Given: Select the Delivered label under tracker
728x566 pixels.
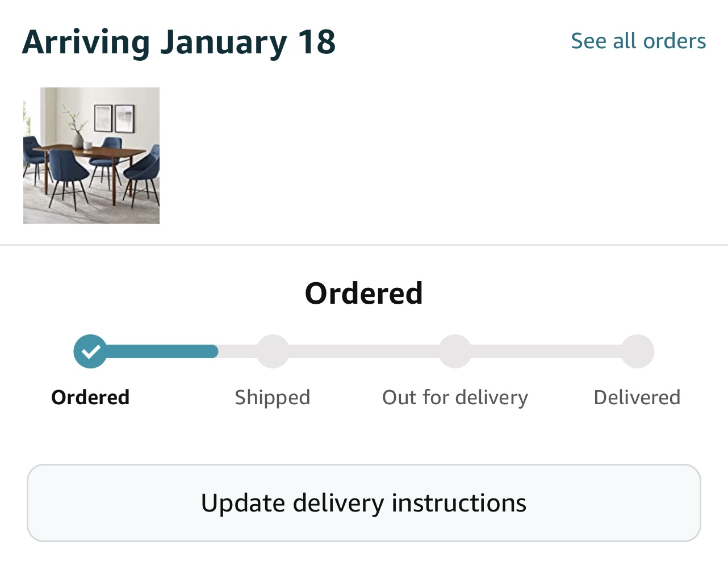Looking at the screenshot, I should 637,397.
